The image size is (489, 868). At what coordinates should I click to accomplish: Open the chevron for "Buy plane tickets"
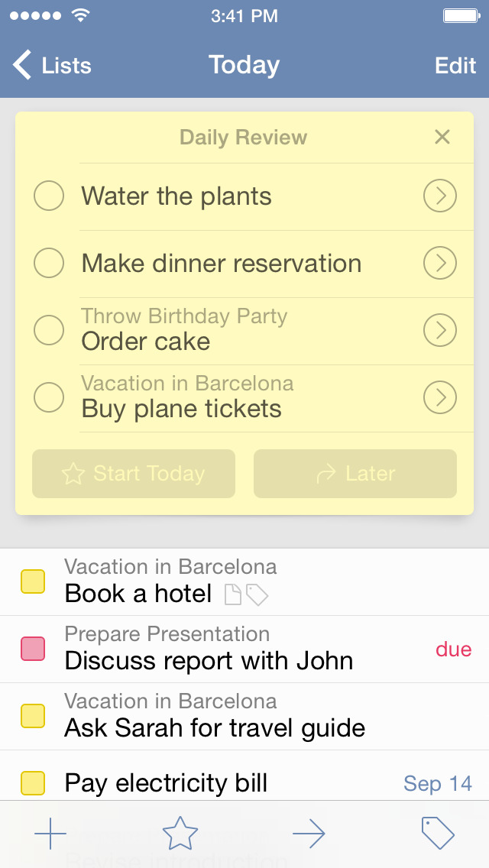point(439,397)
